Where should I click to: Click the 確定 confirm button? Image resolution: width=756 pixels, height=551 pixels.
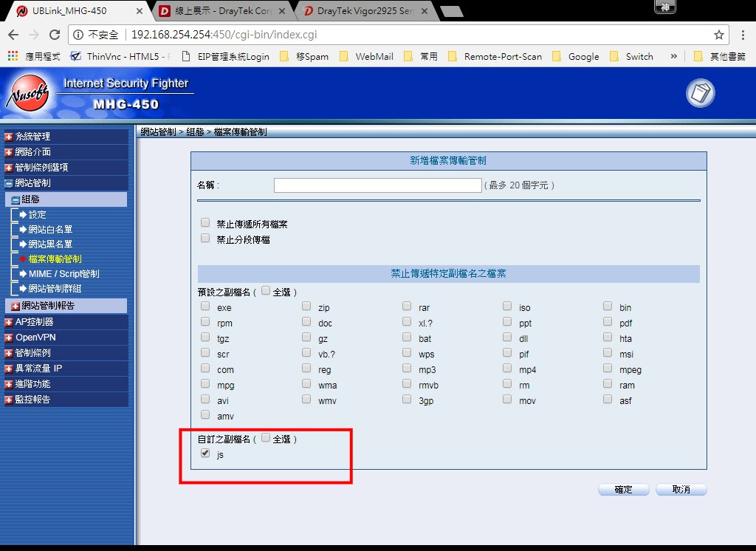click(623, 490)
